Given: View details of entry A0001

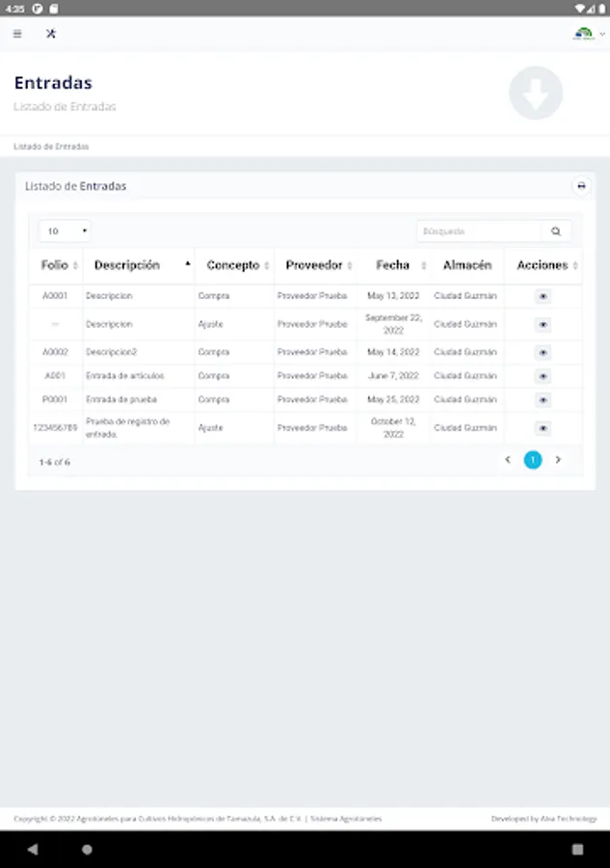Looking at the screenshot, I should click(543, 296).
